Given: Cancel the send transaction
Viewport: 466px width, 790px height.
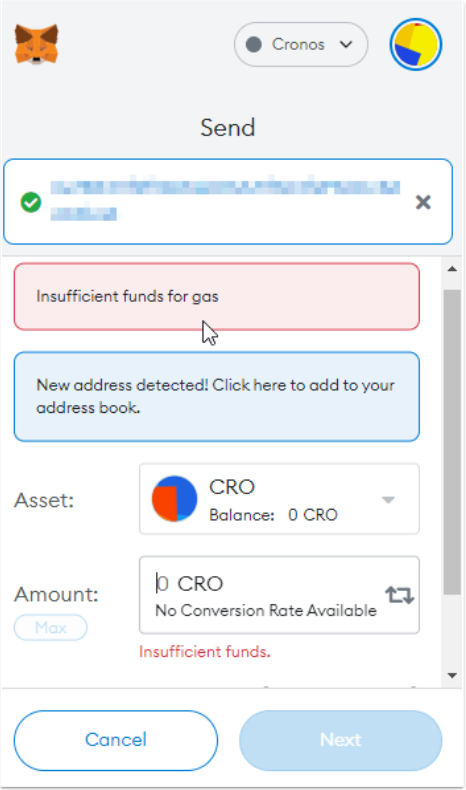Looking at the screenshot, I should (x=116, y=740).
